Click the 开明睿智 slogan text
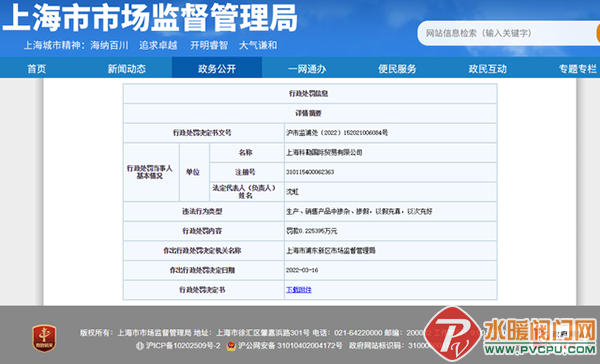 click(209, 46)
